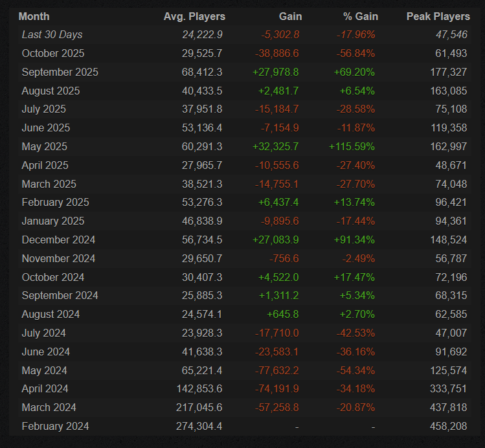Select the May 2025 month cell
This screenshot has height=448, width=485.
(x=44, y=146)
